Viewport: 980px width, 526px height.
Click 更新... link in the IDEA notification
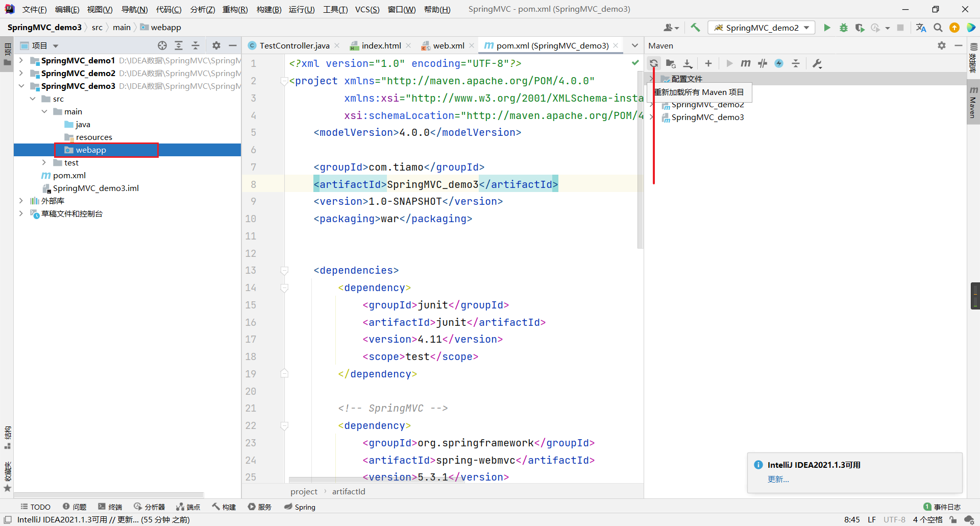pyautogui.click(x=778, y=479)
